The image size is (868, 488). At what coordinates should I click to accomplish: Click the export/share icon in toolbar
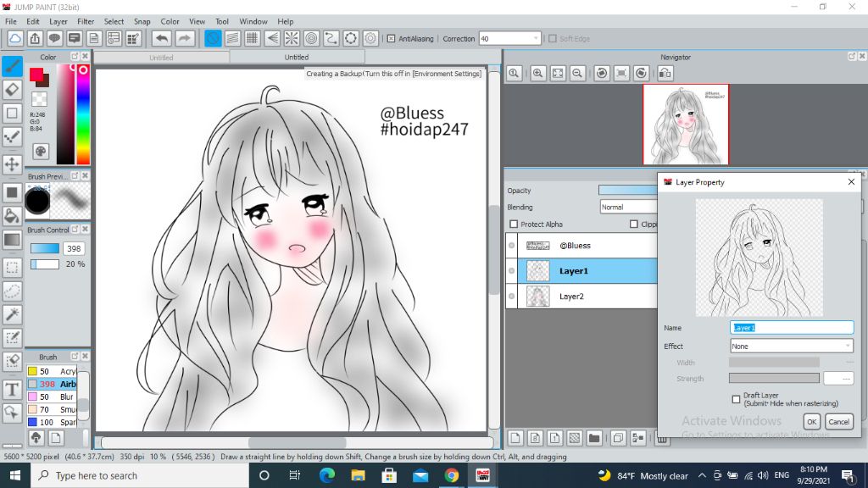pos(35,38)
